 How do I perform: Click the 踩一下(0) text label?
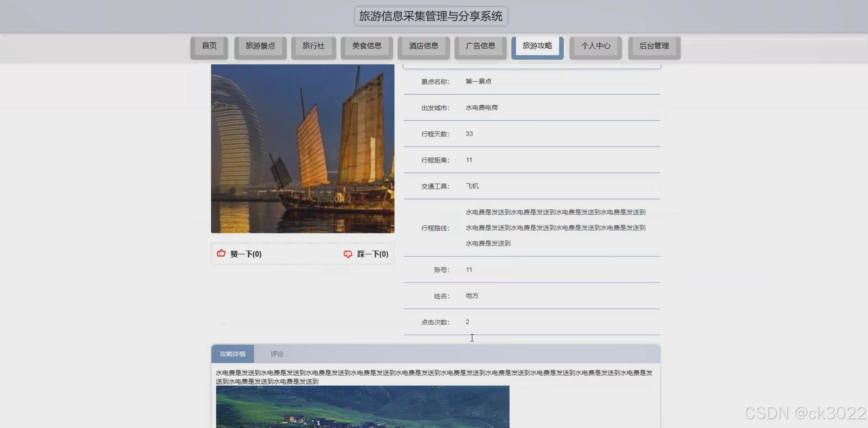coord(373,254)
